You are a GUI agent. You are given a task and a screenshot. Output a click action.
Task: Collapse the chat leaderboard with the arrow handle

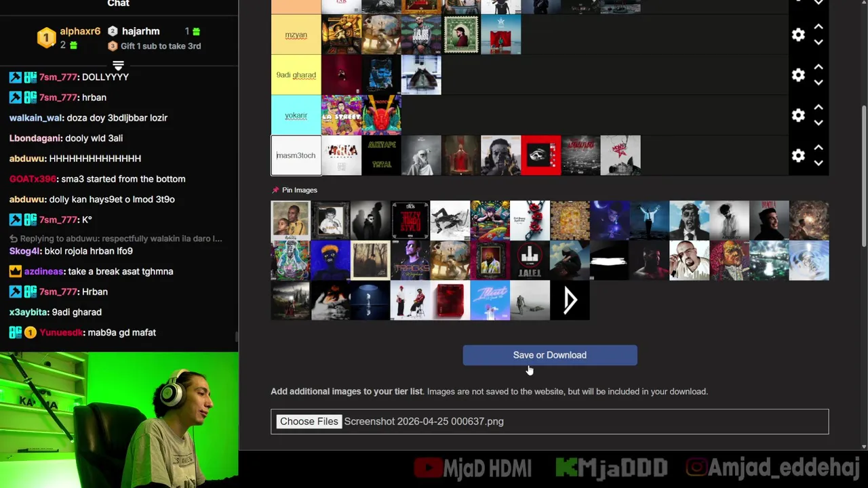point(118,66)
